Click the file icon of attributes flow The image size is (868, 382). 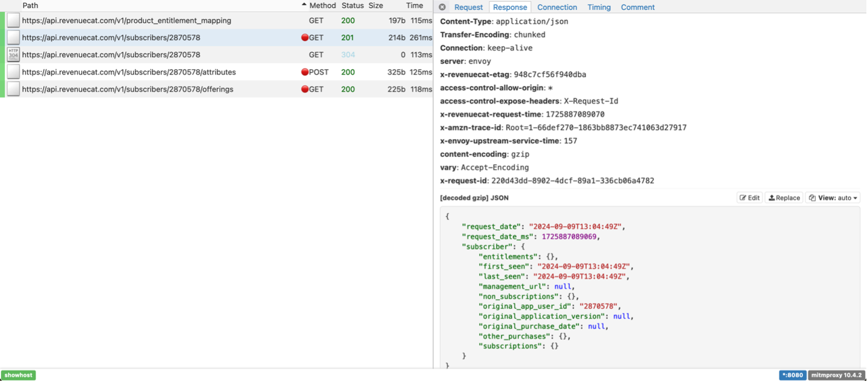[x=13, y=72]
